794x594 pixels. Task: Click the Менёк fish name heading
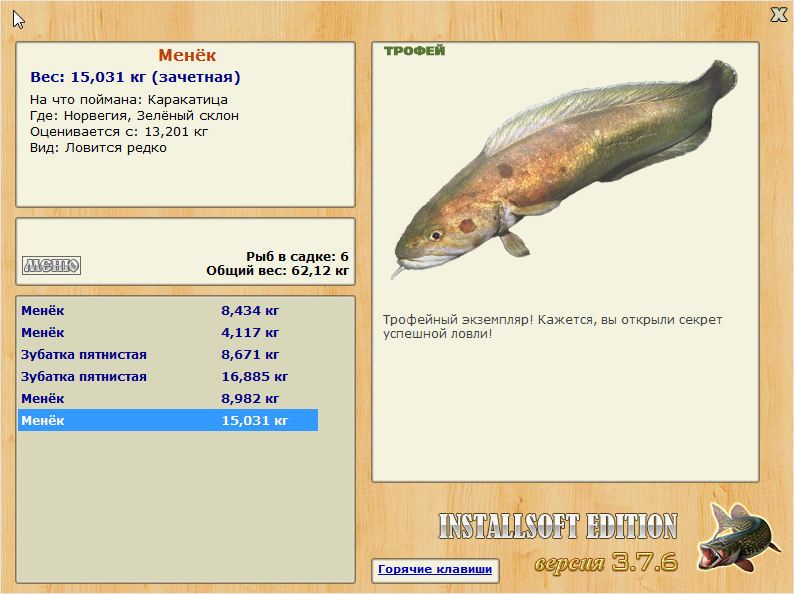[x=187, y=55]
